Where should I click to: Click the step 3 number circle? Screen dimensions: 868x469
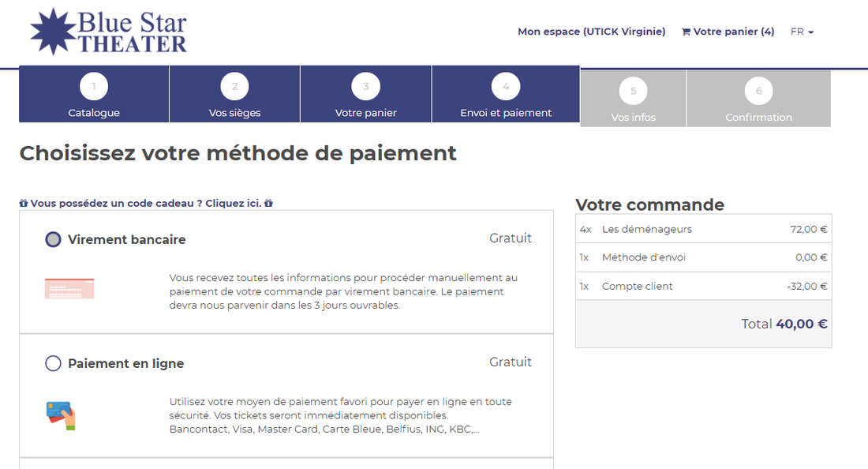(x=365, y=87)
